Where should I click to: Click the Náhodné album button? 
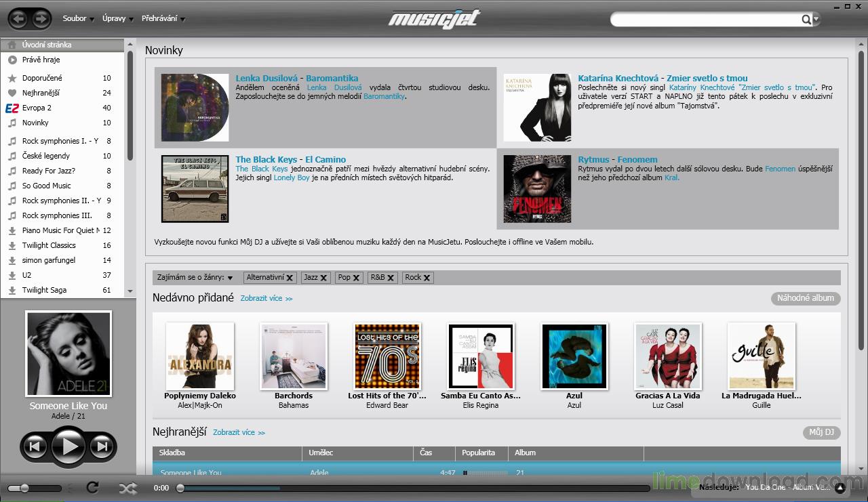(805, 298)
